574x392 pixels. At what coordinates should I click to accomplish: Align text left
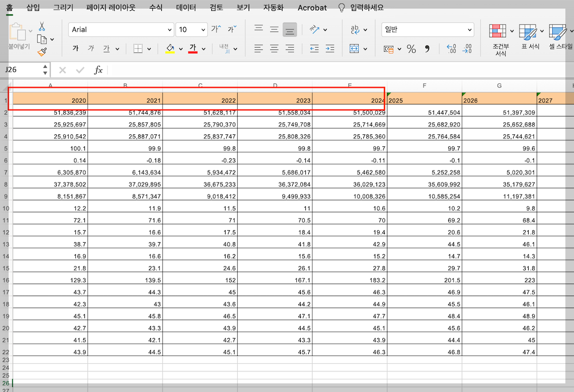259,48
